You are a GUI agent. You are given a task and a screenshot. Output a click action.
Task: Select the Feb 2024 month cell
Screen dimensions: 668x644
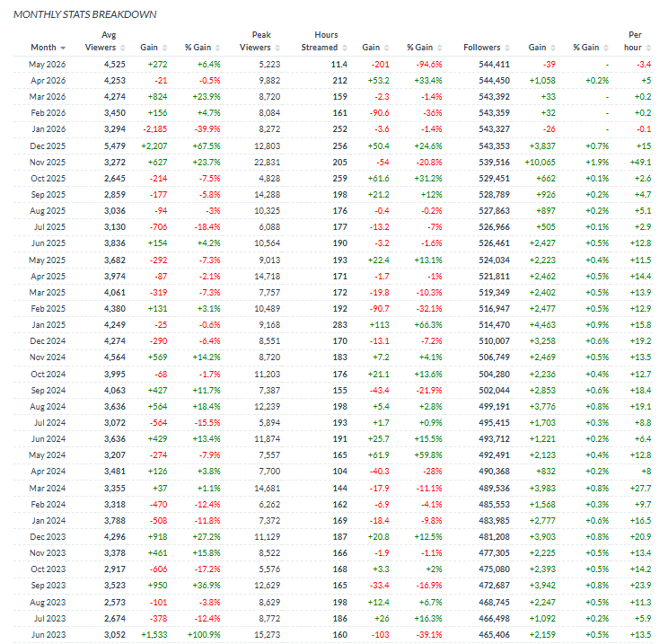48,505
